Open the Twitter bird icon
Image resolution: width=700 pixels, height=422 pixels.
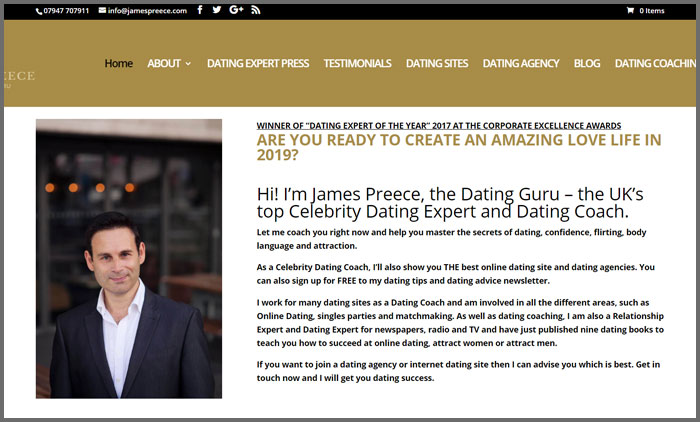pos(217,10)
